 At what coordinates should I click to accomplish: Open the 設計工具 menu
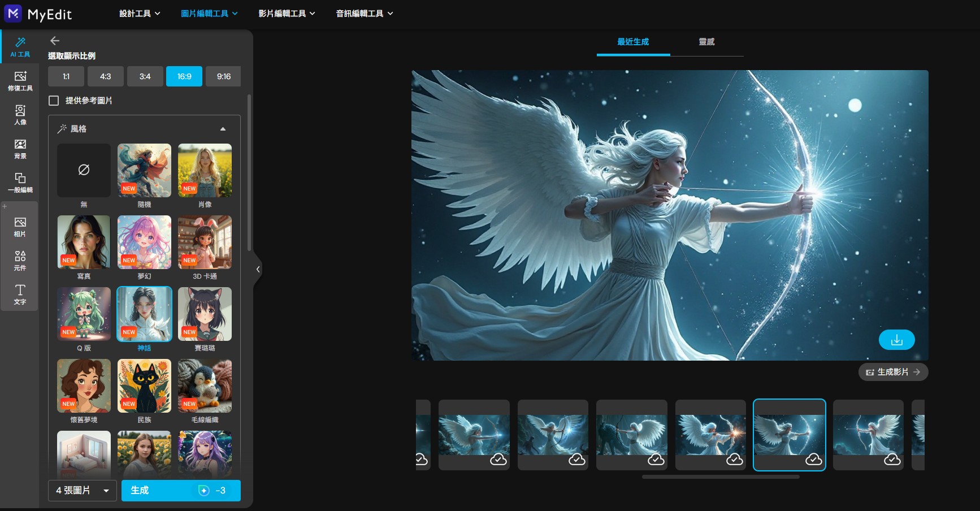140,14
